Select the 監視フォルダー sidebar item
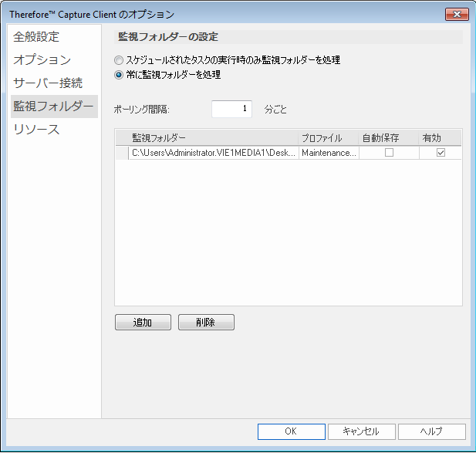The width and height of the screenshot is (476, 453). [x=54, y=106]
